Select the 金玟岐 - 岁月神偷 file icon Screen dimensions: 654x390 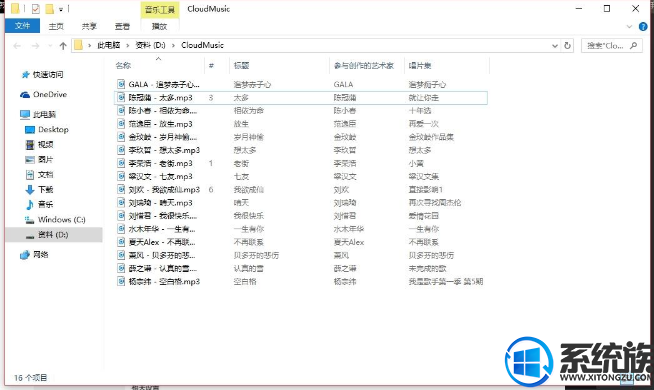click(x=121, y=137)
